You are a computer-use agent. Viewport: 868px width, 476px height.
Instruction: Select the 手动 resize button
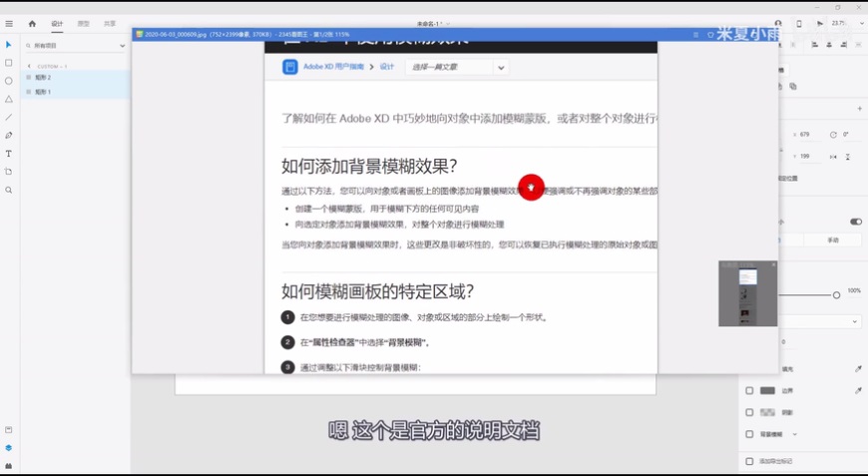click(x=832, y=240)
